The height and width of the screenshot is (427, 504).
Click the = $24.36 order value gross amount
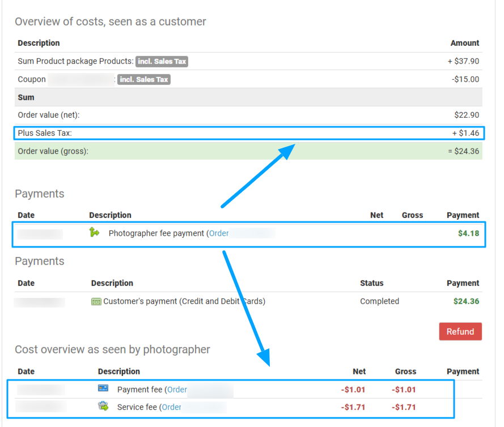click(464, 151)
